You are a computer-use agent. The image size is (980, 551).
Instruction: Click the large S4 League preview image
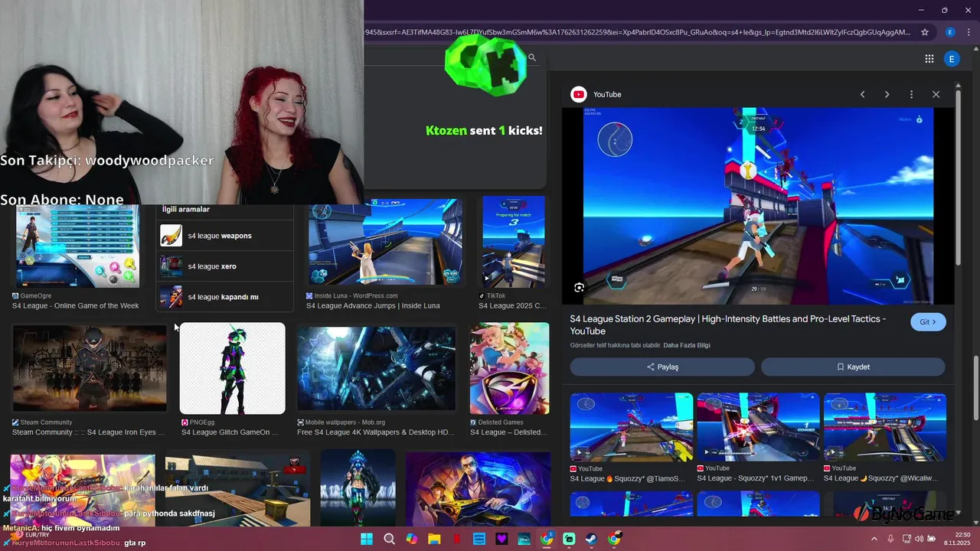click(758, 206)
